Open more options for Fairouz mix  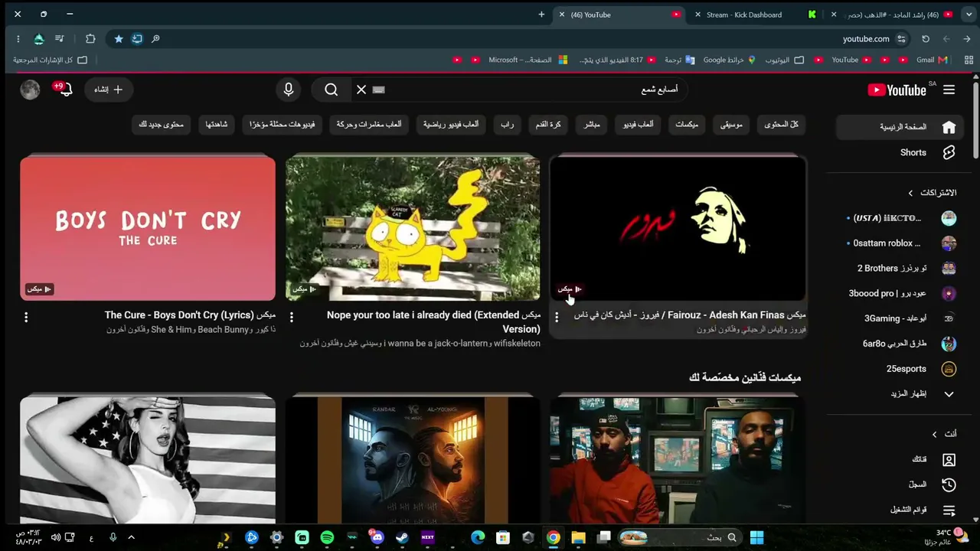(x=557, y=316)
